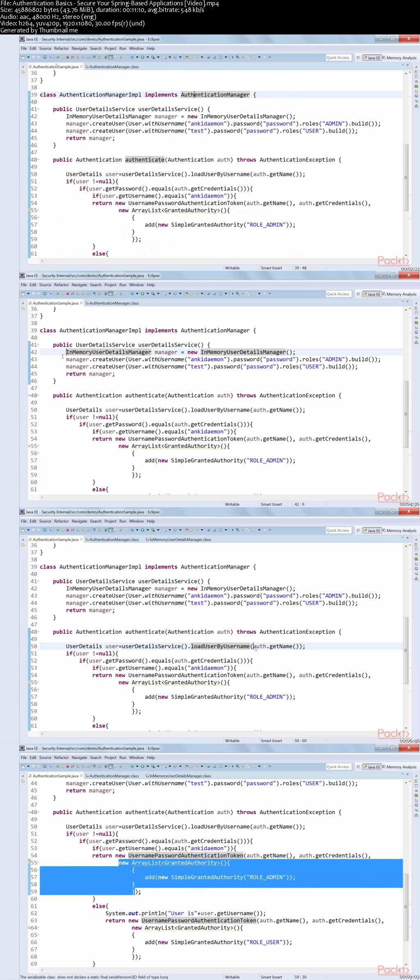This screenshot has width=420, height=980.
Task: Open Window menu in the 00:09:03 frame
Action: tap(137, 758)
